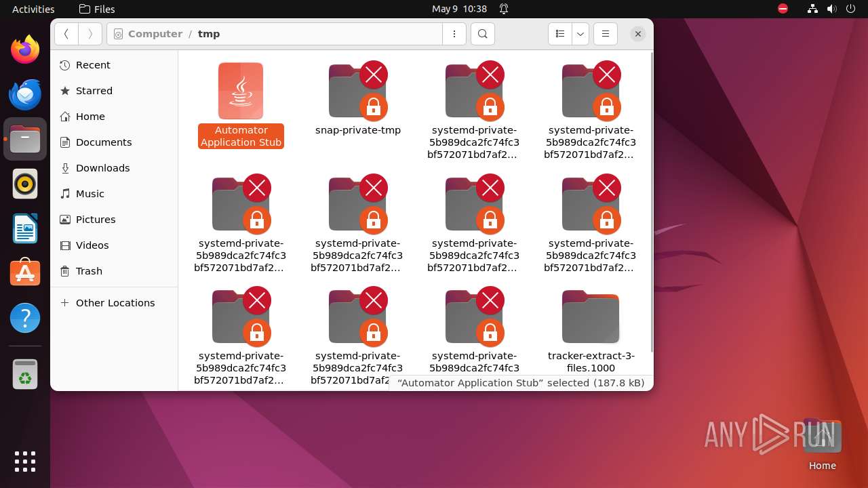Launch Firefox from the dock
Image resolution: width=868 pixels, height=488 pixels.
pyautogui.click(x=25, y=49)
